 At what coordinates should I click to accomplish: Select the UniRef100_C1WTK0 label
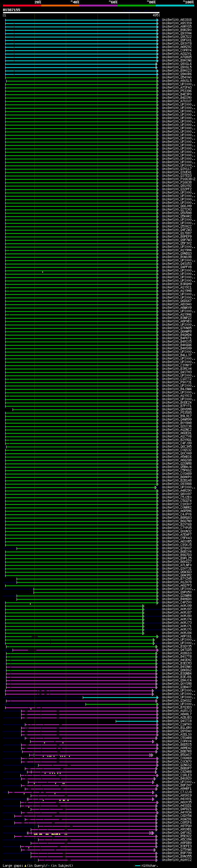point(177,724)
